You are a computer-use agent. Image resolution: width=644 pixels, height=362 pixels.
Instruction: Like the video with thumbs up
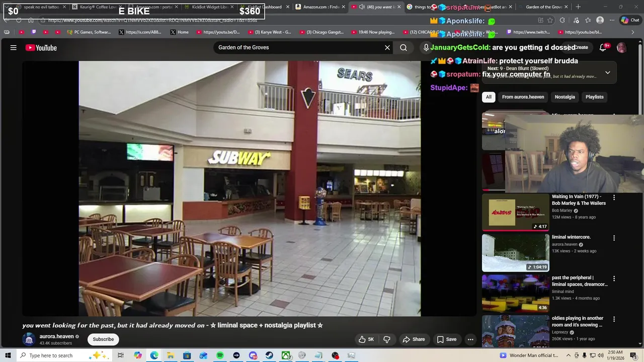click(x=366, y=339)
